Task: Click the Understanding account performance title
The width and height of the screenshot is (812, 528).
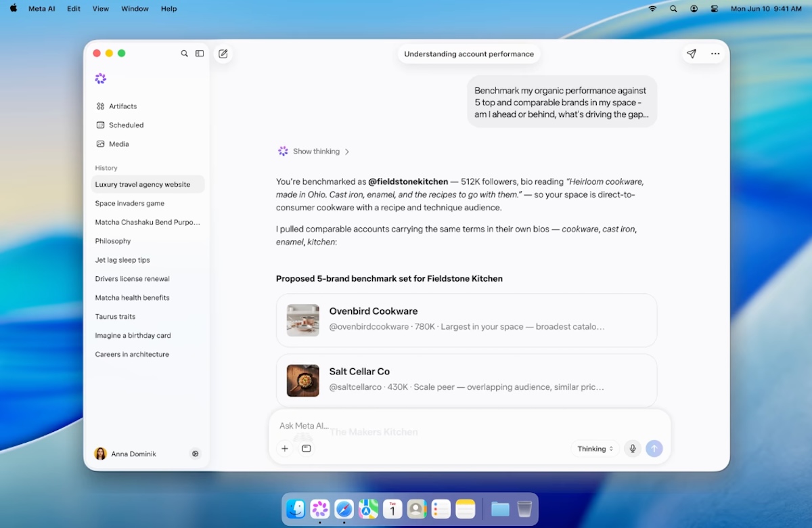Action: [x=469, y=54]
